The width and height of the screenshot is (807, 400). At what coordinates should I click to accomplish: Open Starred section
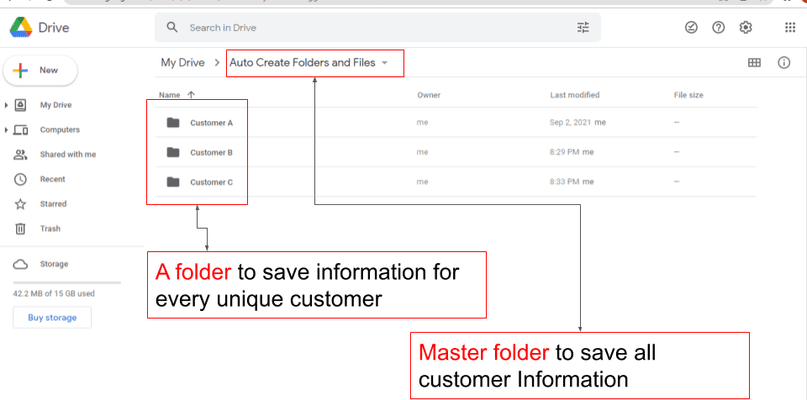pyautogui.click(x=53, y=204)
